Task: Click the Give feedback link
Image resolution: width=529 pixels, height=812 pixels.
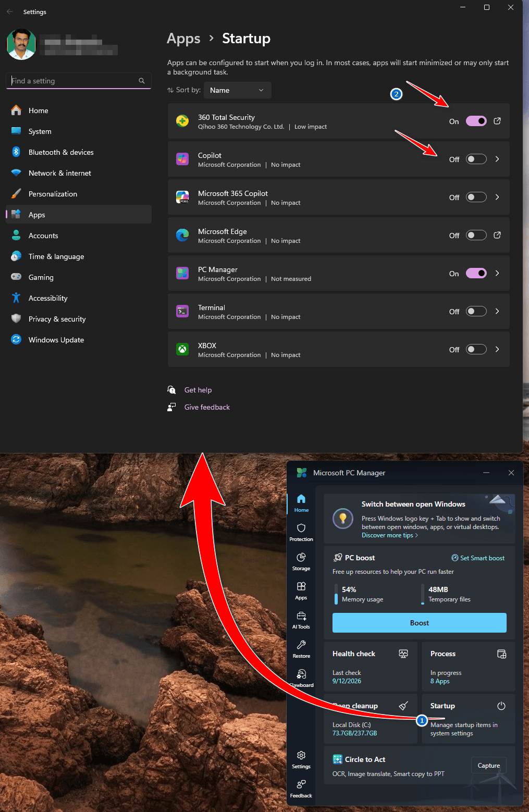Action: point(207,407)
